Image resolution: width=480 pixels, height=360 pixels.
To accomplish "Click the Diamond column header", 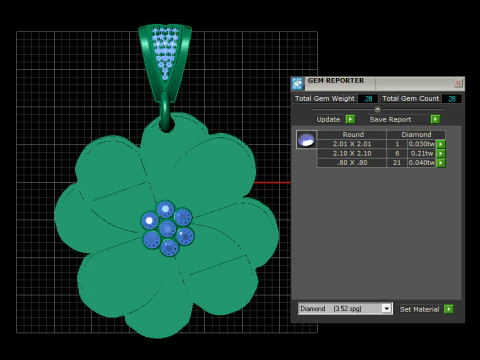I will 416,135.
